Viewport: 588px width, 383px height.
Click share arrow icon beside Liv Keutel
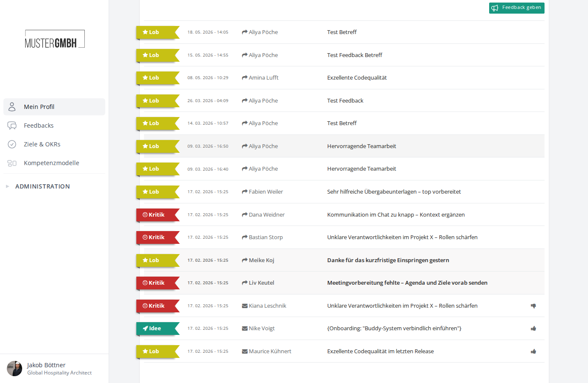245,283
